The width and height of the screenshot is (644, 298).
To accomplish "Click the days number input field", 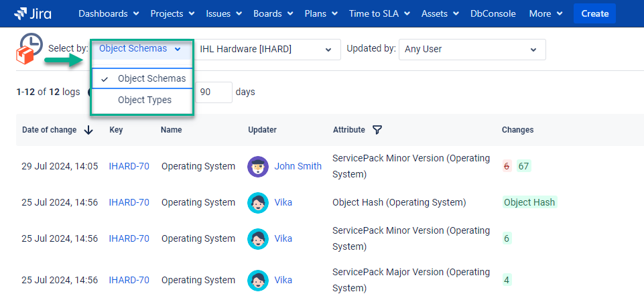I will click(x=213, y=92).
